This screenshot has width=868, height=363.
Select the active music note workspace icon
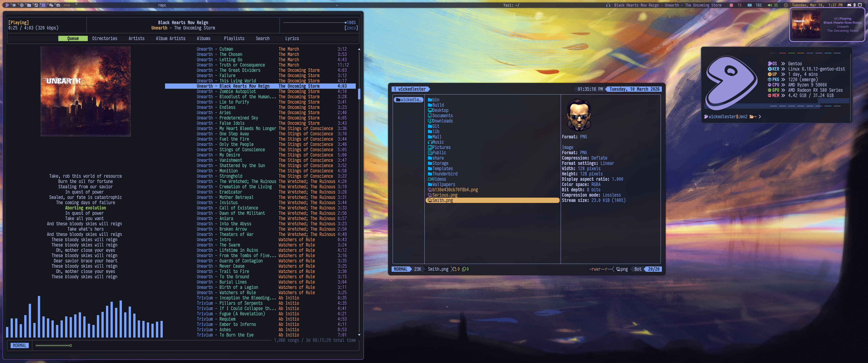coord(43,5)
